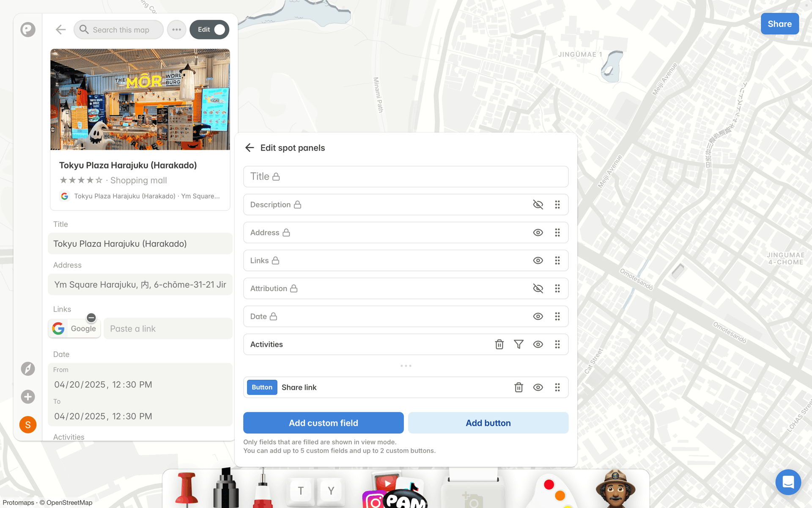Grab the Description row drag handle

pos(557,204)
